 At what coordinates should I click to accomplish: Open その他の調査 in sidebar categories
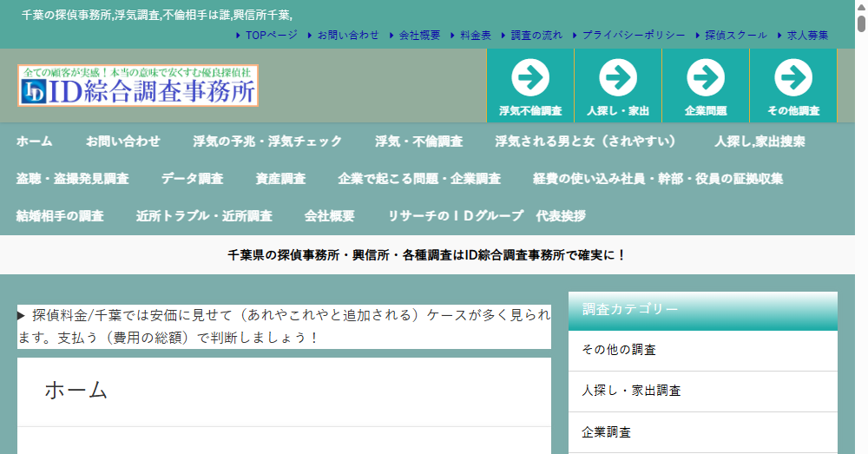619,350
